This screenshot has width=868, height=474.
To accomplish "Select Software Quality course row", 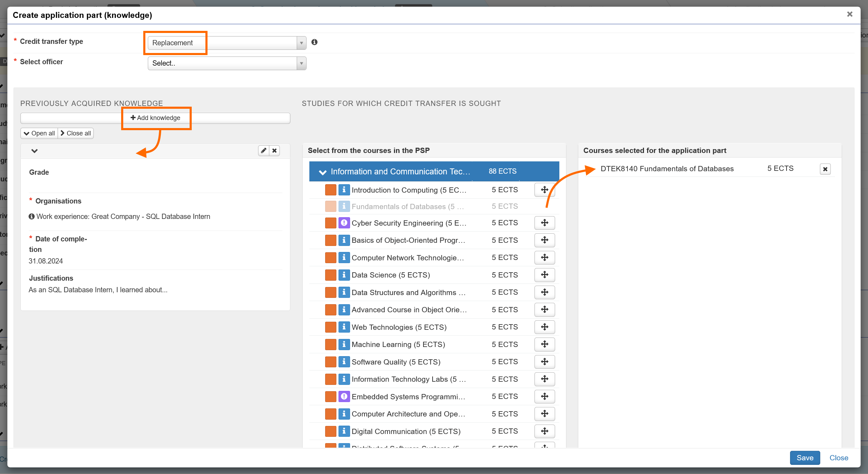I will tap(396, 362).
